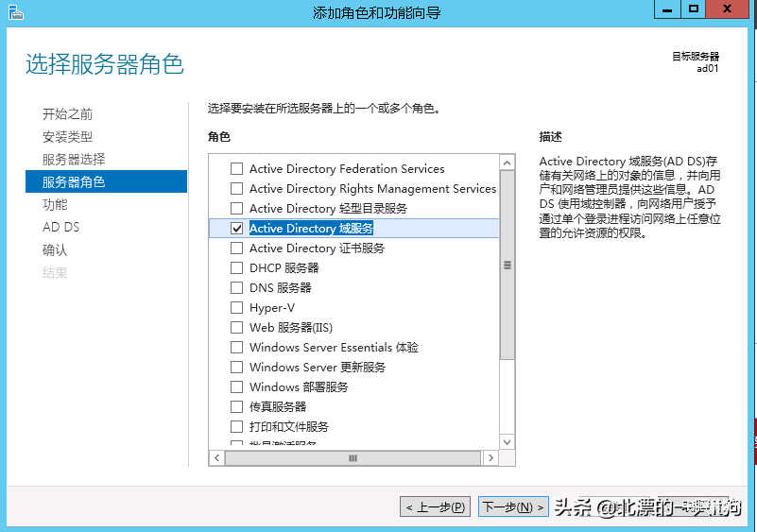Tick the Active Directory 证书服务 checkbox

[236, 249]
